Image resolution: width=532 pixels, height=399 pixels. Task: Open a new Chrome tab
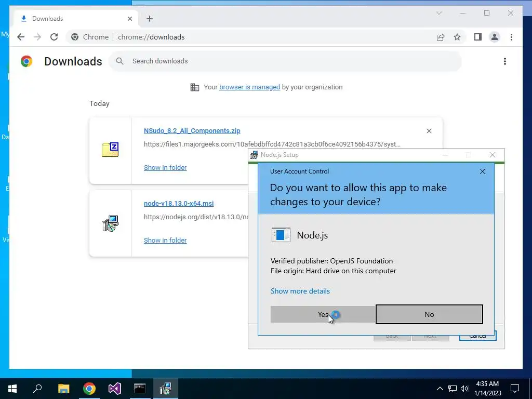150,19
